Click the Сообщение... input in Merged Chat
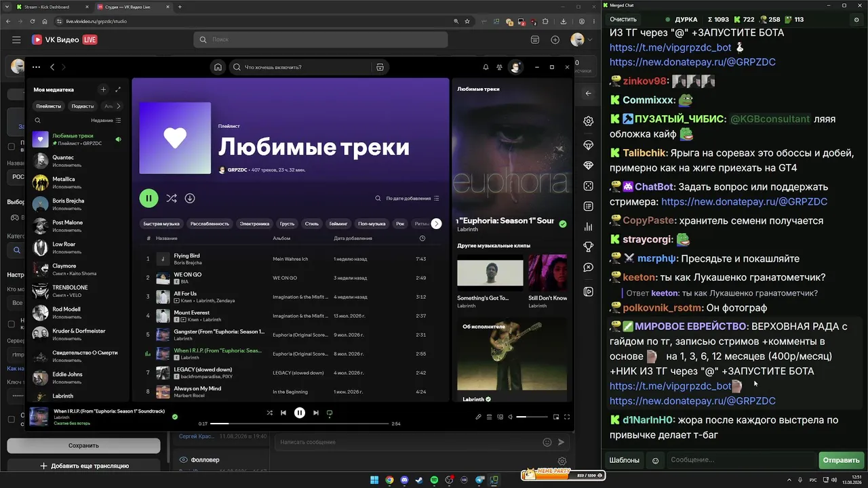Screen dimensions: 868x488 741,460
